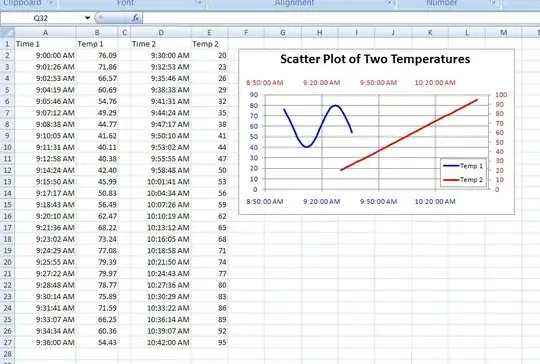Click the Insert Function fx icon
The width and height of the screenshot is (540, 364).
135,18
